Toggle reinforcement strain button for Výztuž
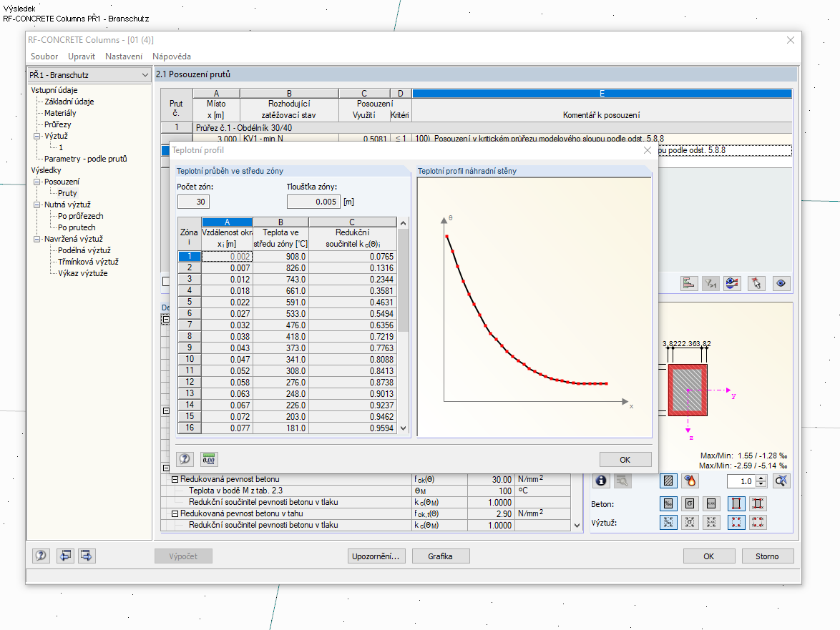The height and width of the screenshot is (630, 840). 668,522
